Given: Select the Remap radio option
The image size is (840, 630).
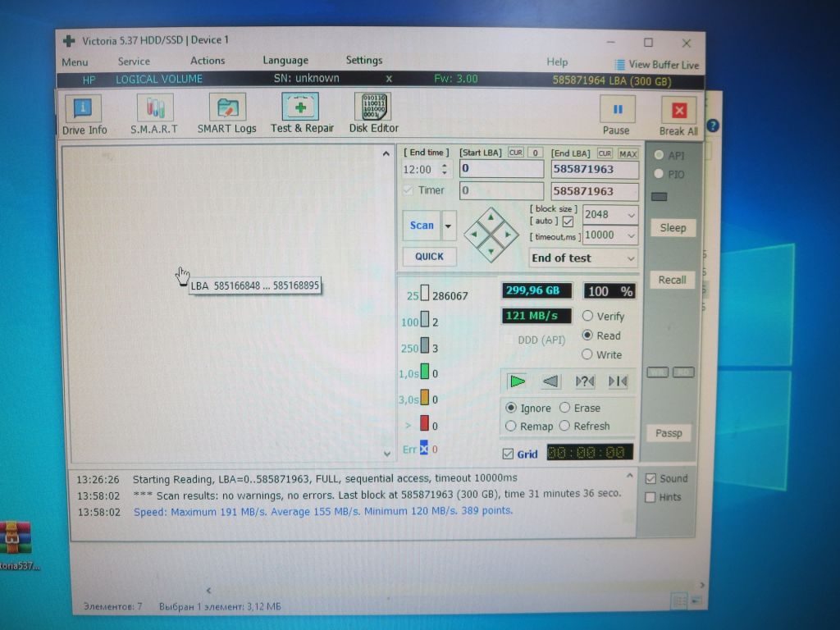Looking at the screenshot, I should pos(510,426).
